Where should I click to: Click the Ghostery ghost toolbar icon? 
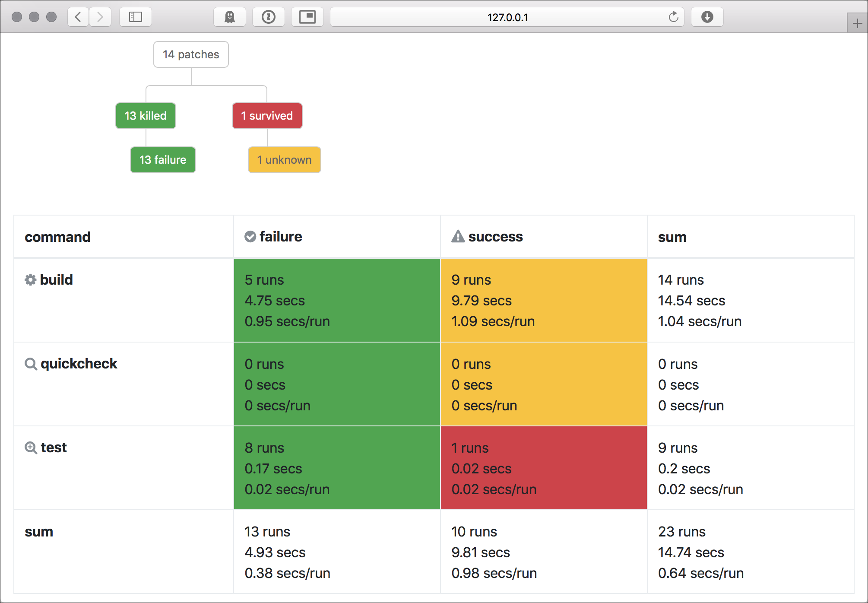point(230,17)
